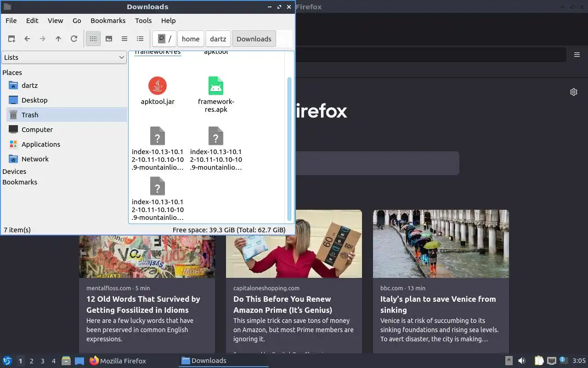Launch file manager from taskbar quicklaunch

(66, 361)
